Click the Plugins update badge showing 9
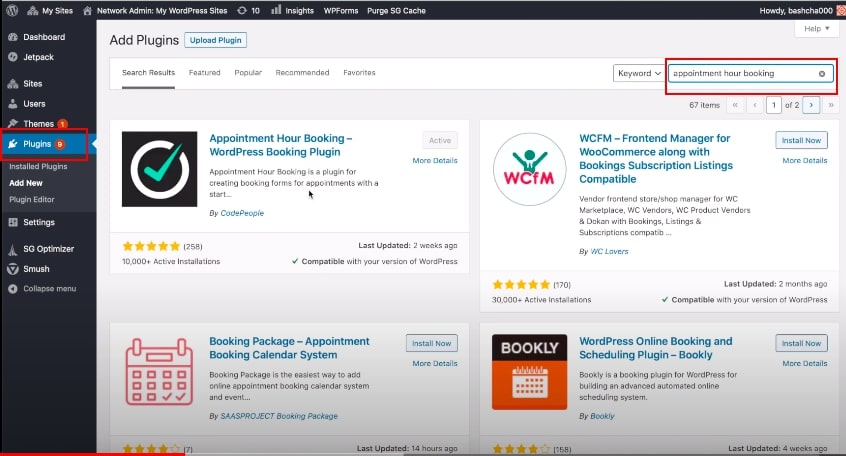The width and height of the screenshot is (846, 456). 60,144
